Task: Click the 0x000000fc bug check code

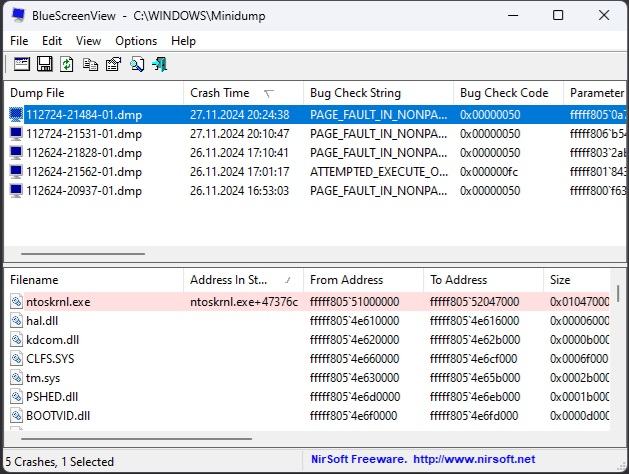Action: tap(489, 172)
